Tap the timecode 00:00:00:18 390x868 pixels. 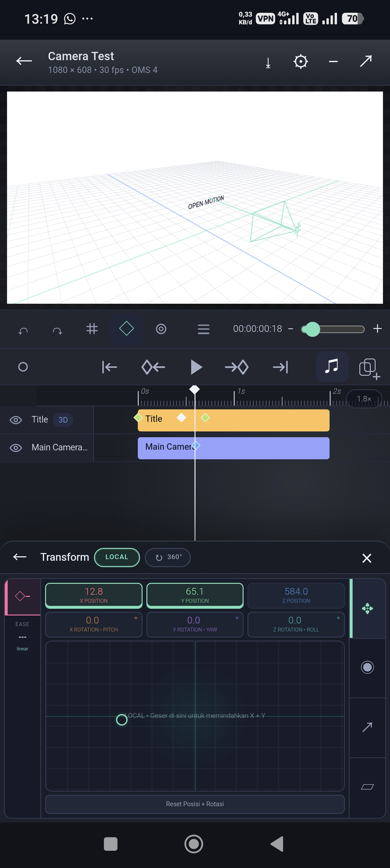click(x=257, y=329)
